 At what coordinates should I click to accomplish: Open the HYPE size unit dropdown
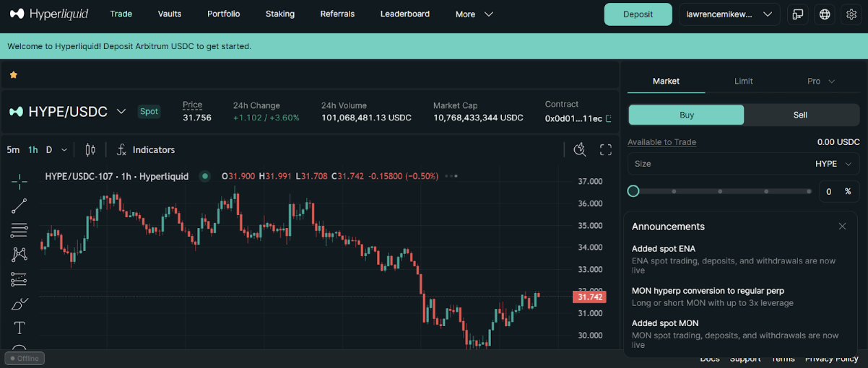pos(833,164)
